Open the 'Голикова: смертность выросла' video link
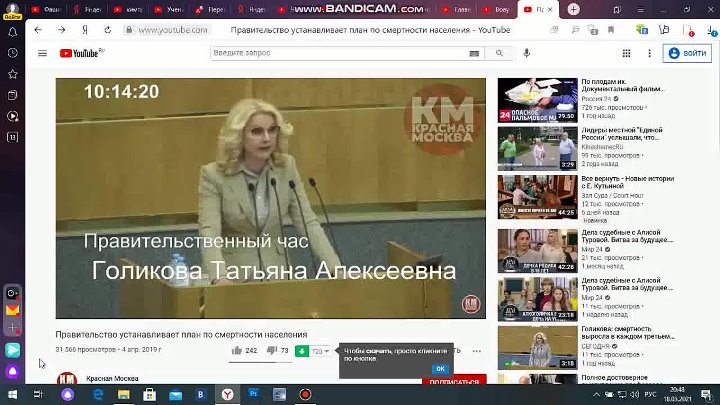This screenshot has width=720, height=405. click(627, 332)
